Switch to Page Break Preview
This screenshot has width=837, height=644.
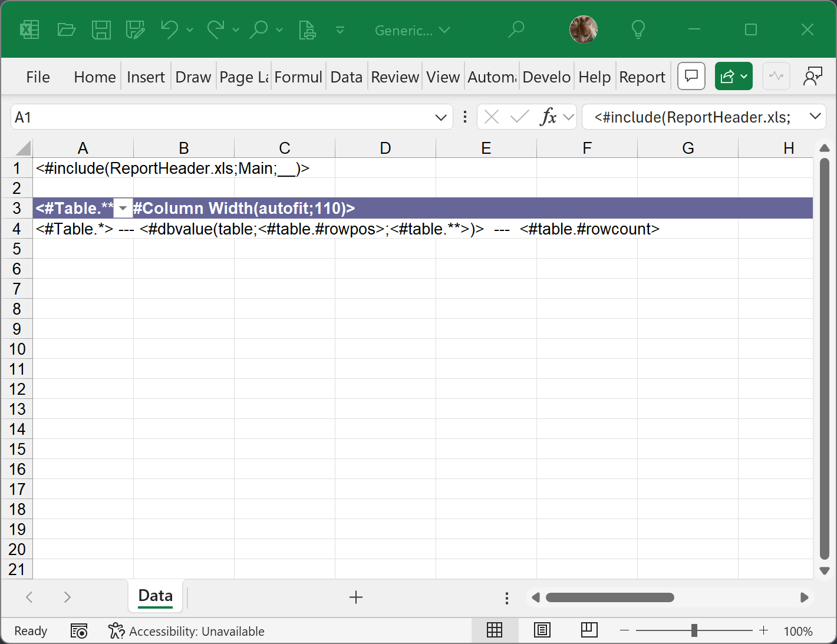(589, 630)
